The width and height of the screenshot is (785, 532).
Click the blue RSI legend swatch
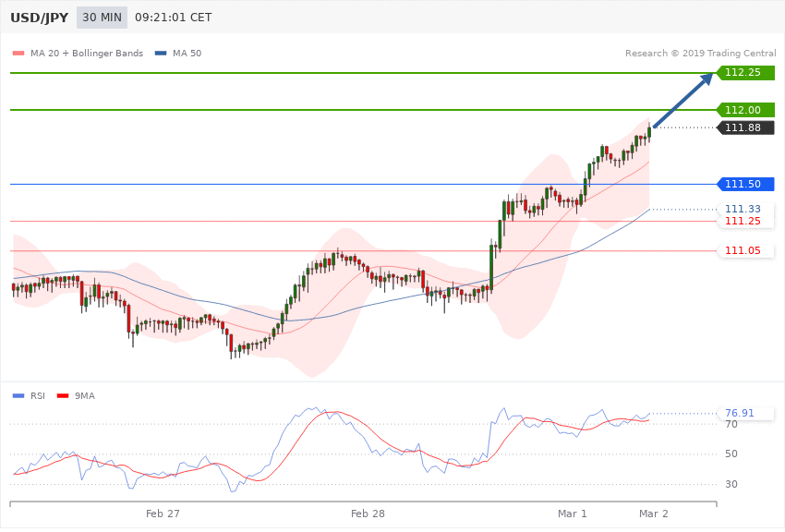tap(18, 396)
